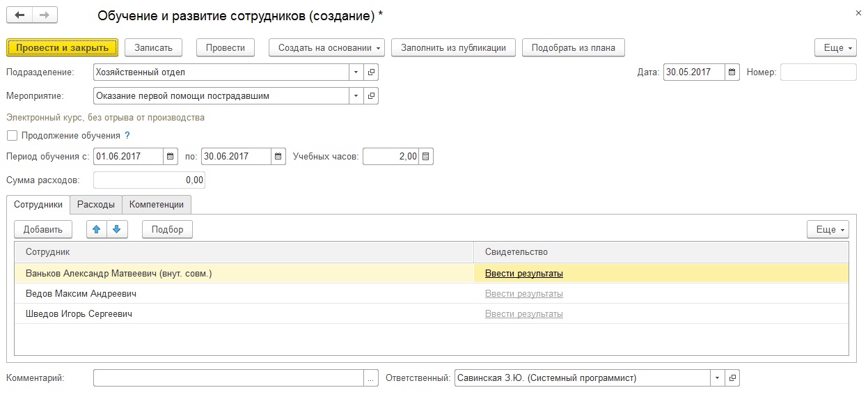Move selected employee down in list
The image size is (868, 397).
point(117,229)
